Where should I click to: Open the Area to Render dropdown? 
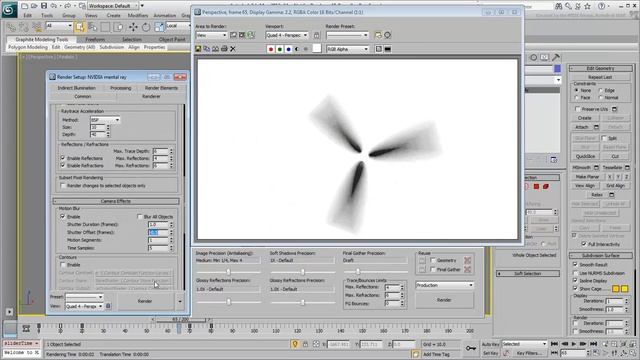click(x=211, y=36)
